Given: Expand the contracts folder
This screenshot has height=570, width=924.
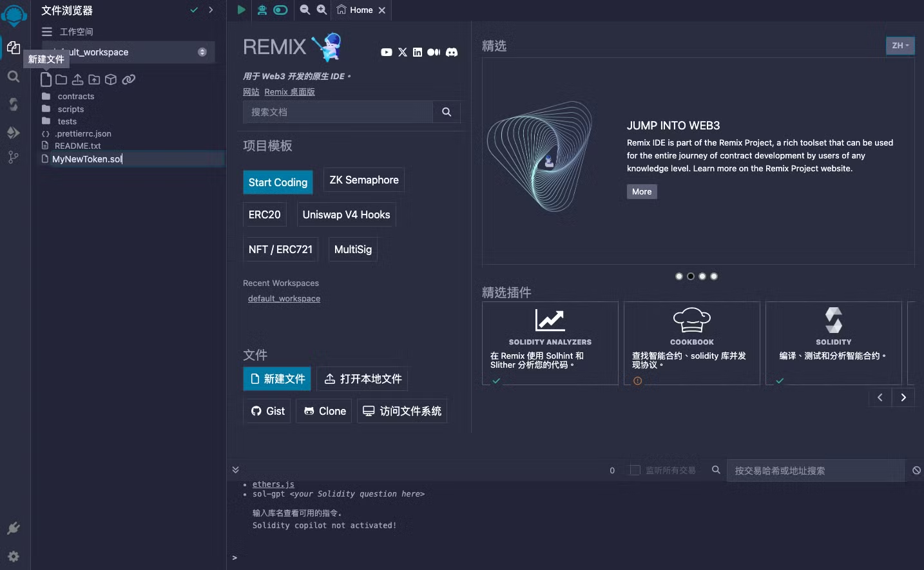Looking at the screenshot, I should point(75,97).
